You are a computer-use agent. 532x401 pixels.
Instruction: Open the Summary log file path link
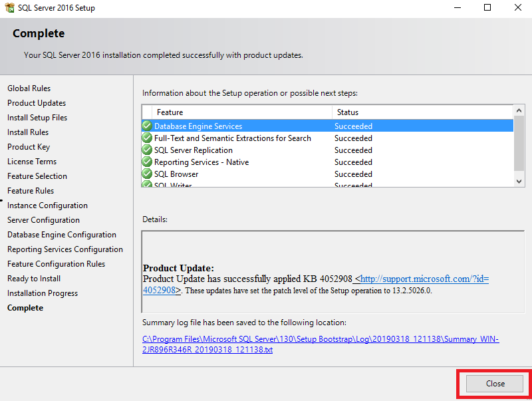coord(321,344)
